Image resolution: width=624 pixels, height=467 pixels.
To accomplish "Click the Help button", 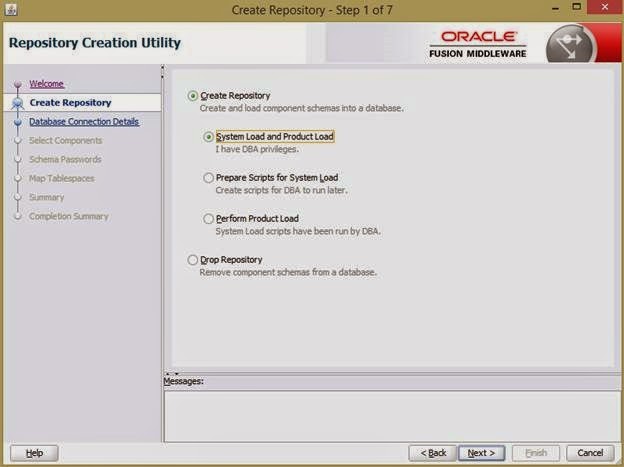I will pos(34,453).
